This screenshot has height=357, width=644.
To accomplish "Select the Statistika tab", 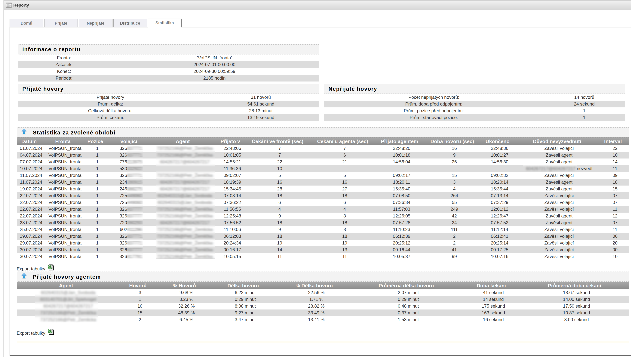I will pos(164,23).
